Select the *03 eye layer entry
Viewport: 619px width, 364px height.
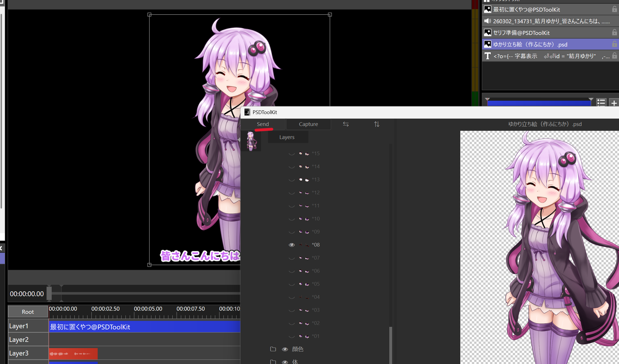pos(315,310)
